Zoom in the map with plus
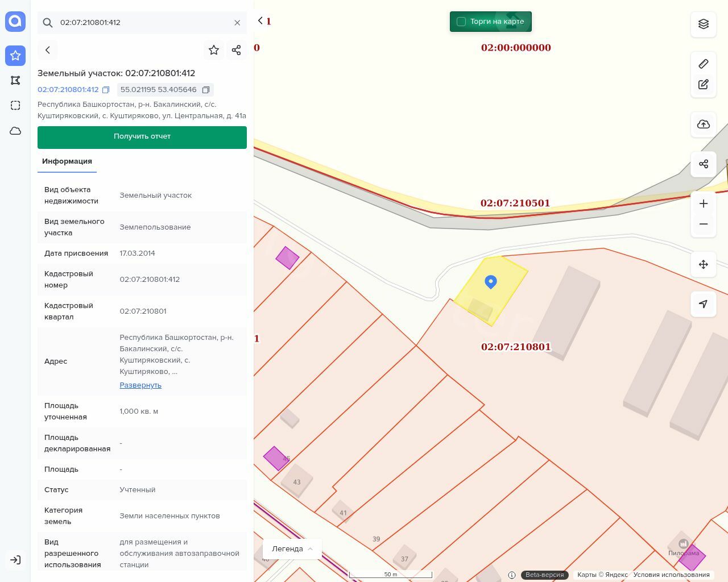This screenshot has height=582, width=728. click(703, 203)
